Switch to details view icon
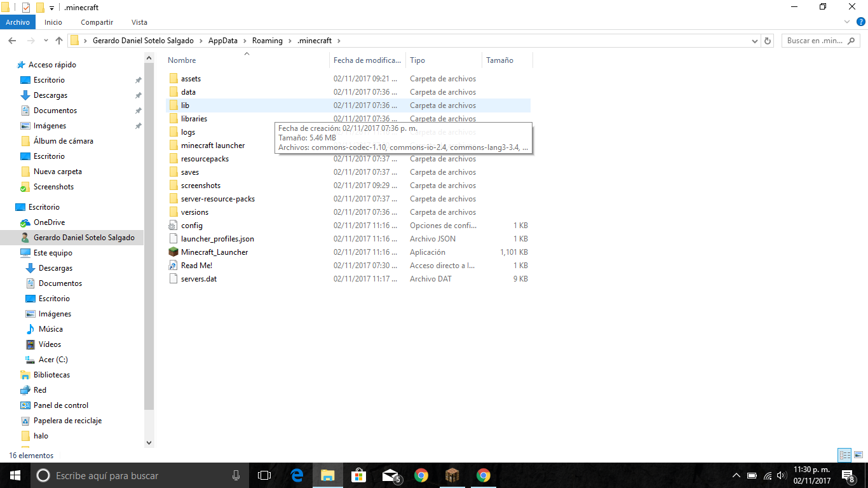 click(x=844, y=455)
